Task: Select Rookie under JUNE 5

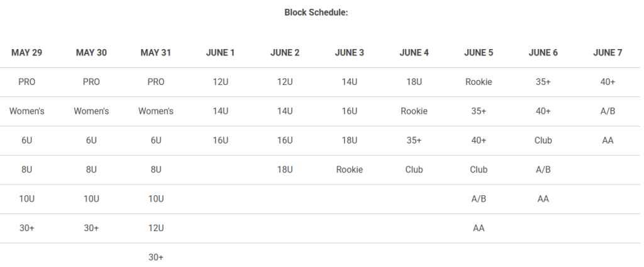Action: click(479, 82)
